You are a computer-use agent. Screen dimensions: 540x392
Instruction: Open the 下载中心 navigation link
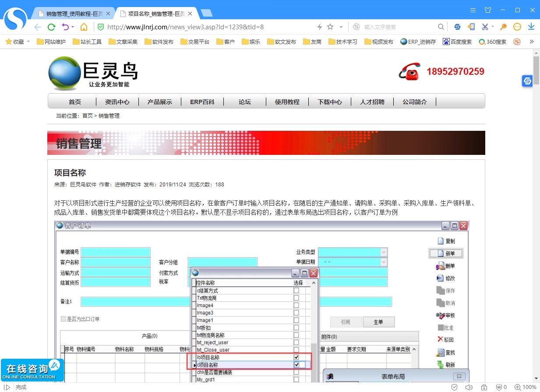(x=330, y=102)
